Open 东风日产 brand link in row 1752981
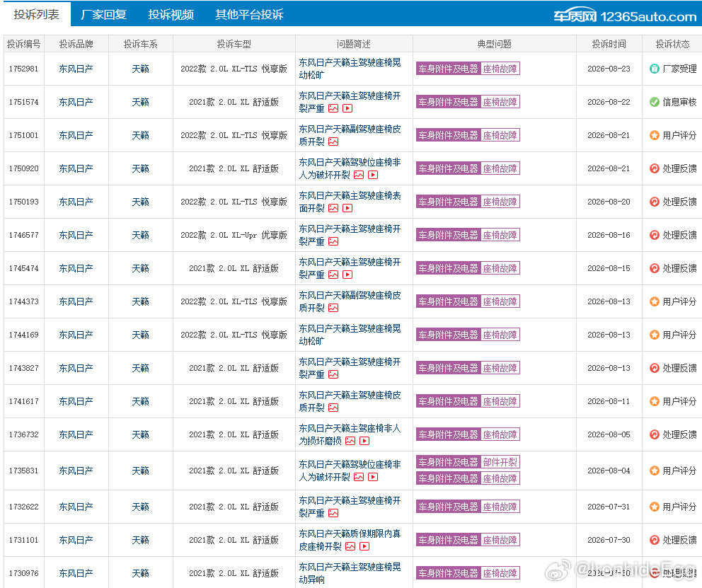This screenshot has height=588, width=702. [76, 69]
